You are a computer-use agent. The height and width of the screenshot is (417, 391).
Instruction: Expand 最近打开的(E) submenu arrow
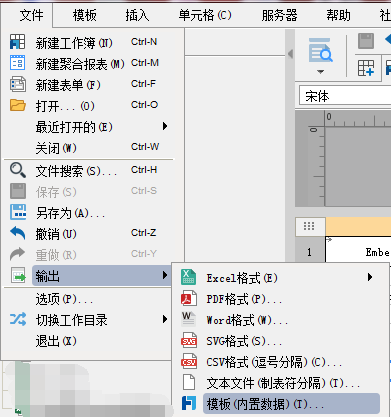165,126
